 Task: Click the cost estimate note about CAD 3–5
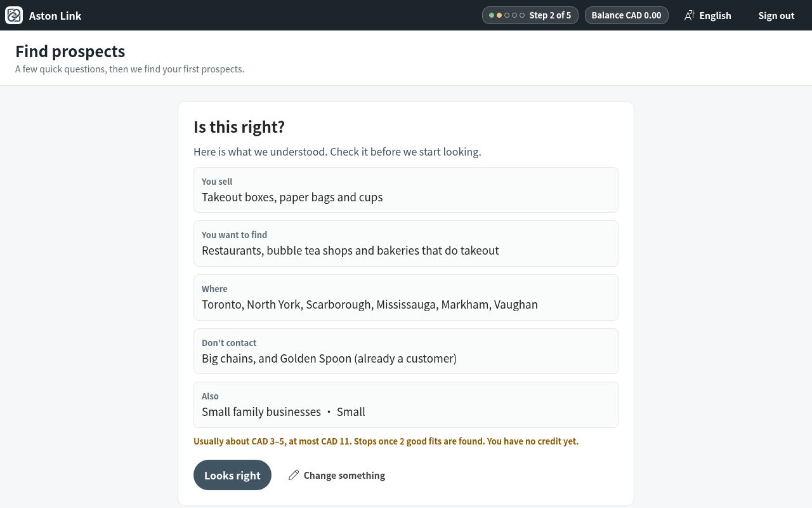(x=386, y=441)
